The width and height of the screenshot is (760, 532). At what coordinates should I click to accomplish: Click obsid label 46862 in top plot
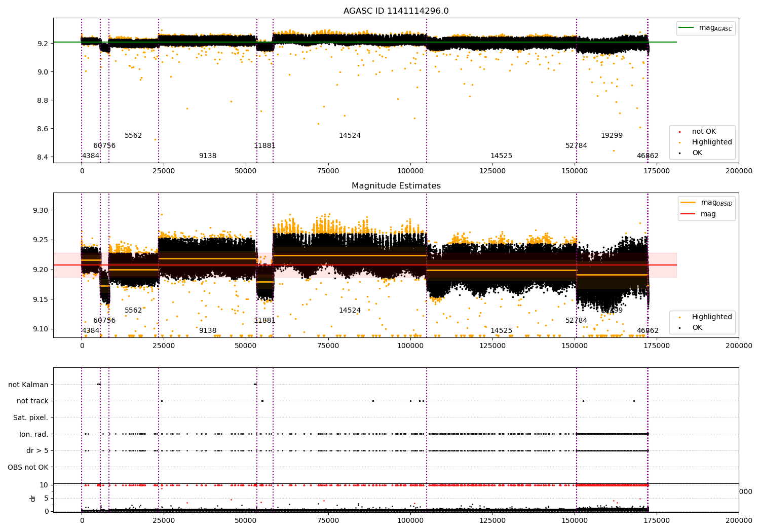pyautogui.click(x=648, y=156)
